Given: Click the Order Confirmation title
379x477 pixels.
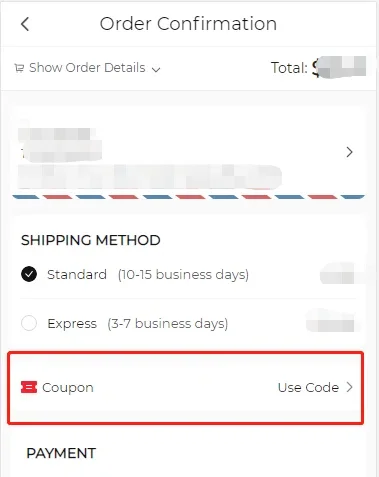Looking at the screenshot, I should pos(188,24).
